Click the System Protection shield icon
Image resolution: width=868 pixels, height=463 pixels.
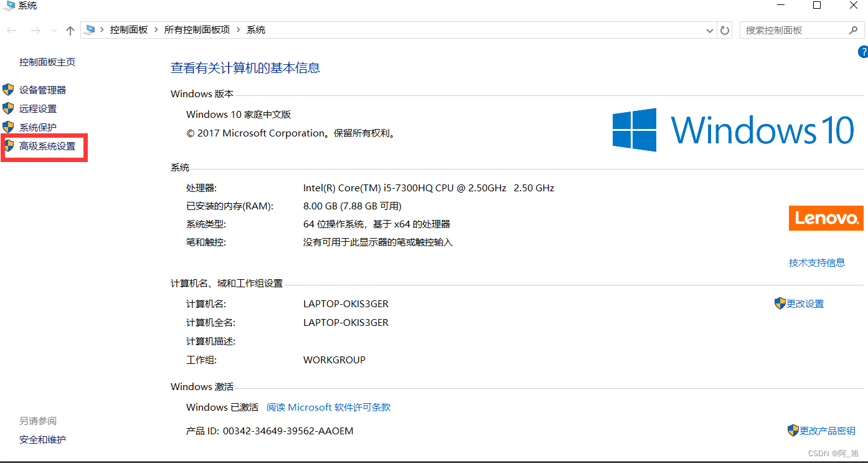(8, 127)
